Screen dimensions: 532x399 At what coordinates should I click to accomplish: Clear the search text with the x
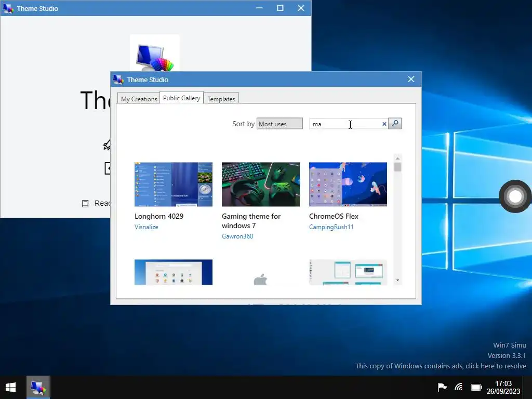tap(384, 124)
